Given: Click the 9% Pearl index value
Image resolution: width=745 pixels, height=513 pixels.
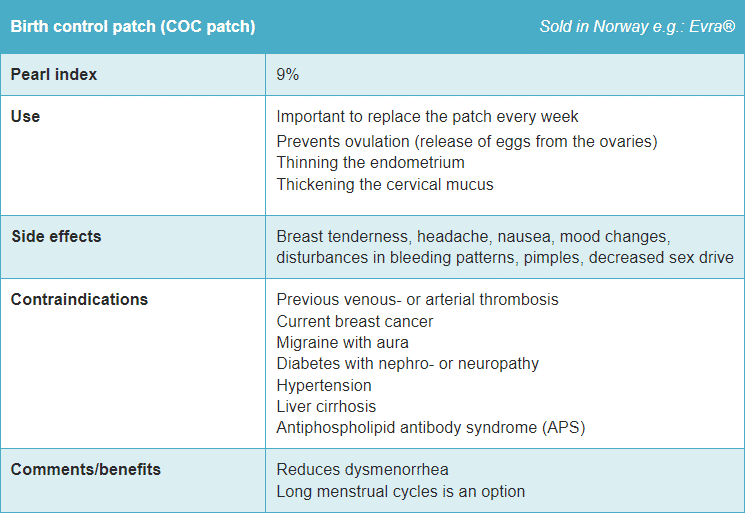Looking at the screenshot, I should (x=288, y=75).
